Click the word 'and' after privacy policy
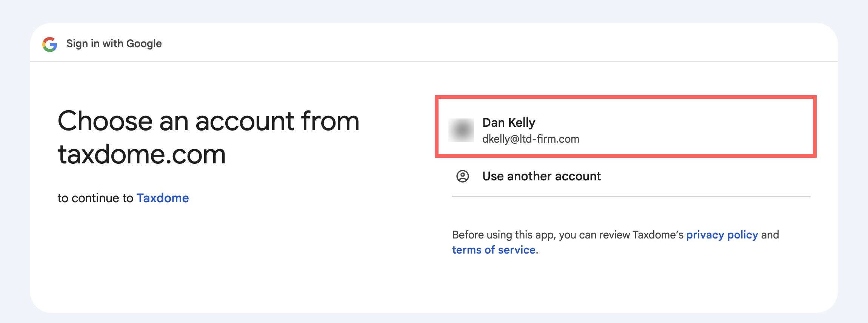The width and height of the screenshot is (868, 323). pyautogui.click(x=770, y=235)
